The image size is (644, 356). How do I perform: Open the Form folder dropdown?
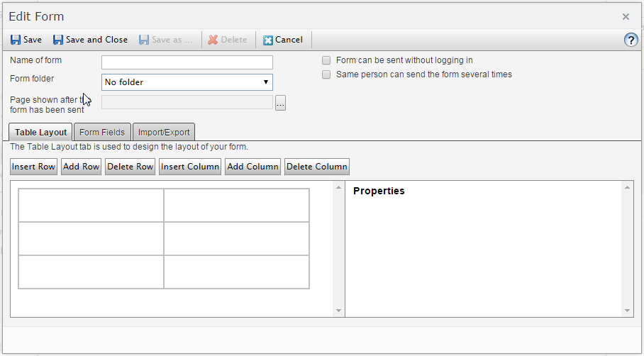click(187, 82)
